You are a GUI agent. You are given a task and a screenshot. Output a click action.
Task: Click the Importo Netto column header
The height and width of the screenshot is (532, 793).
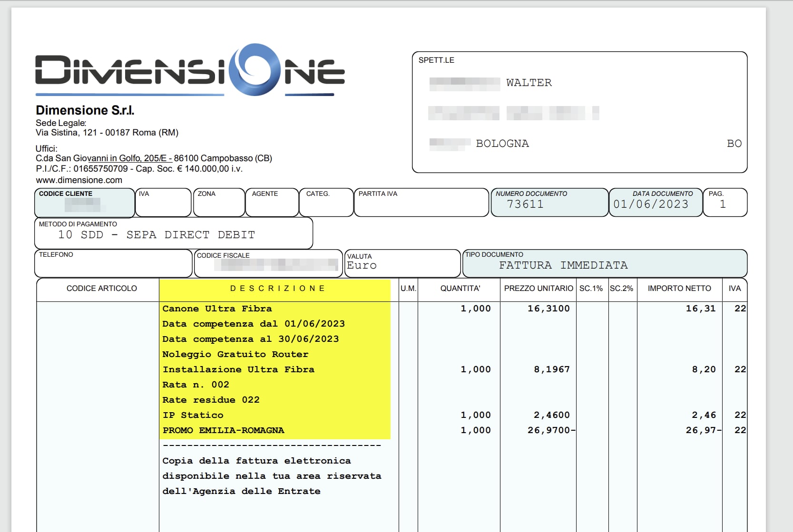click(679, 289)
